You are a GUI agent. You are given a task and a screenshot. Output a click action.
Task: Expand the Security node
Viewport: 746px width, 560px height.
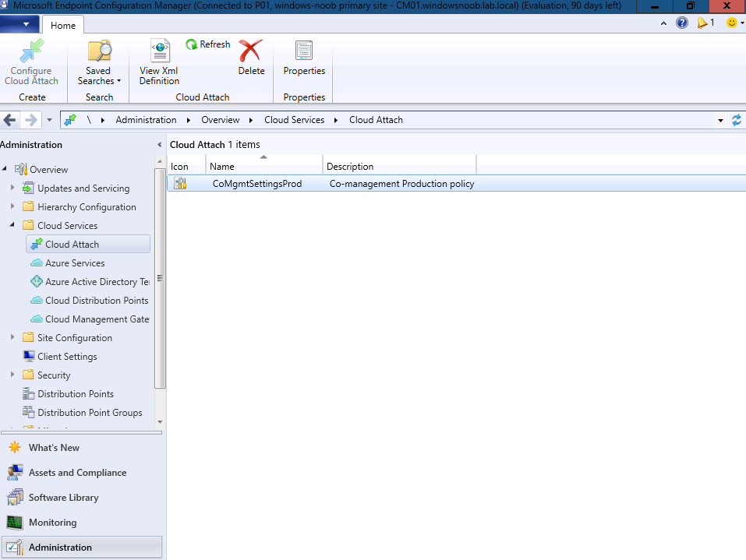point(12,375)
